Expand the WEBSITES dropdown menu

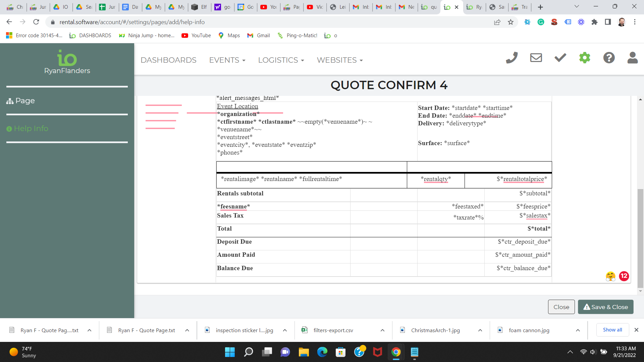click(x=339, y=60)
